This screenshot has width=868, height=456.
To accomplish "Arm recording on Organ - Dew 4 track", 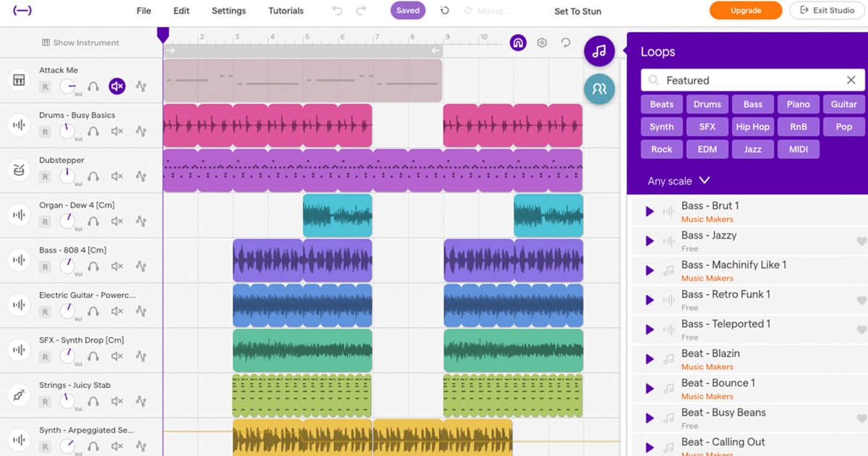I will 45,221.
